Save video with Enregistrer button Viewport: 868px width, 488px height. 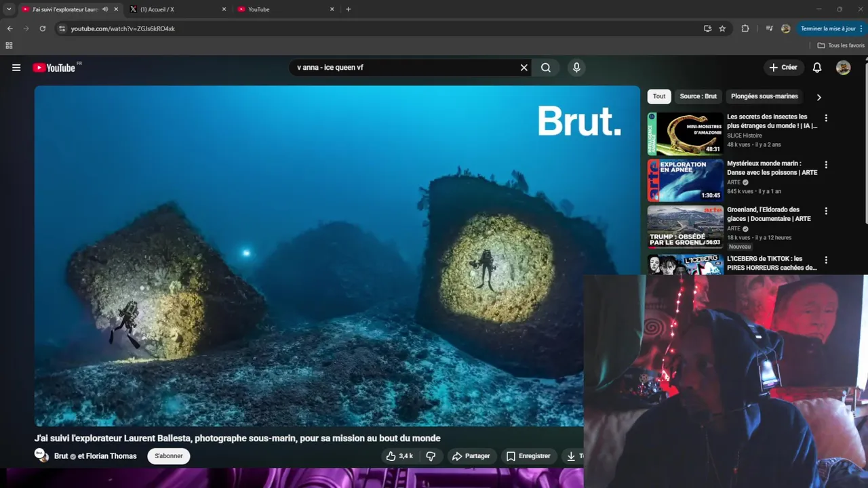[528, 456]
